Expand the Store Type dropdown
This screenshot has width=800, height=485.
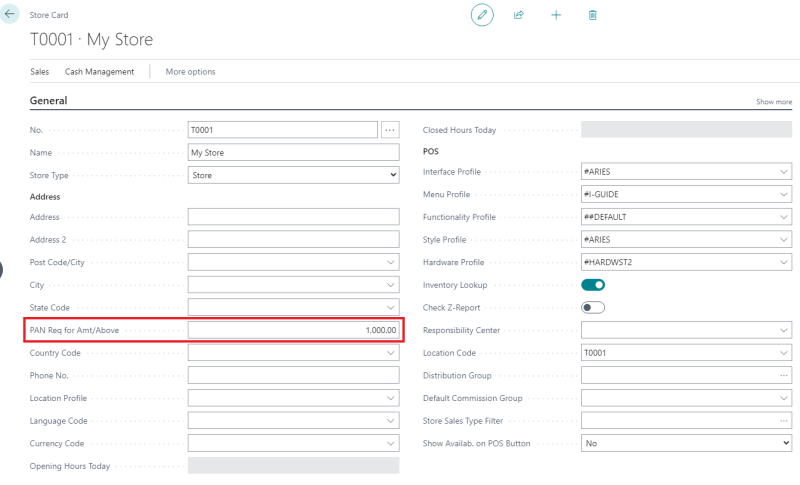[293, 175]
